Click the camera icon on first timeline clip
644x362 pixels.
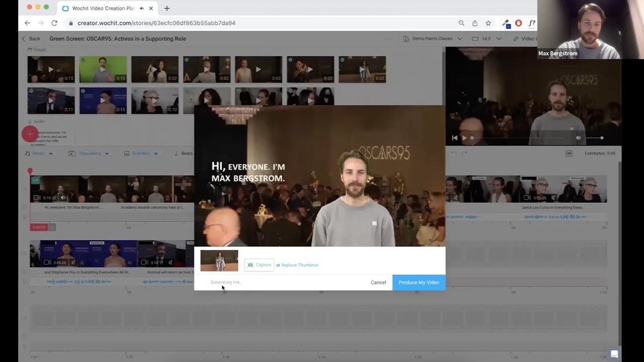click(x=36, y=198)
